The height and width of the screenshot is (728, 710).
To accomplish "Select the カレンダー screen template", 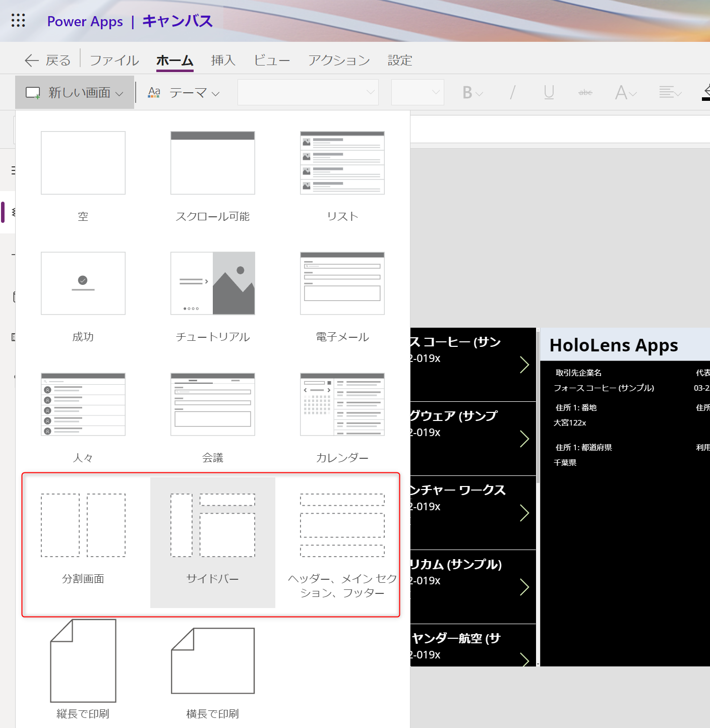I will tap(342, 418).
